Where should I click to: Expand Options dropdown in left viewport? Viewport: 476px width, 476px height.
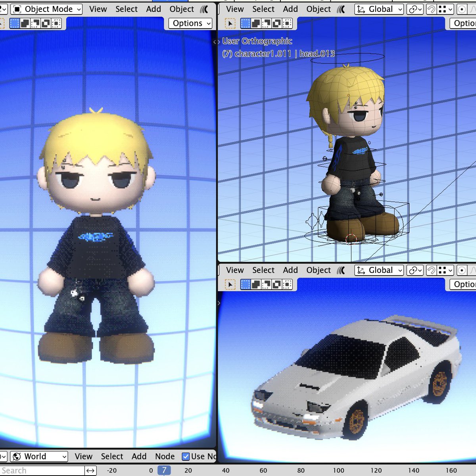coord(190,23)
